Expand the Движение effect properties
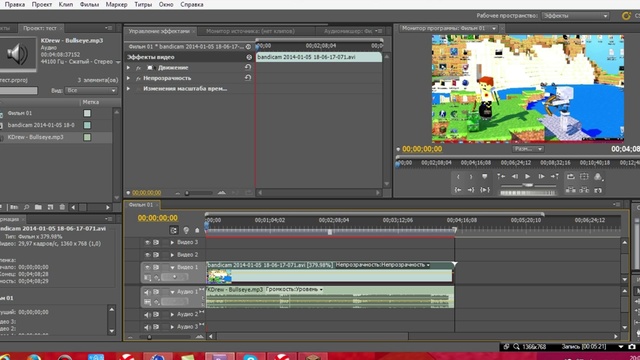 click(x=129, y=68)
